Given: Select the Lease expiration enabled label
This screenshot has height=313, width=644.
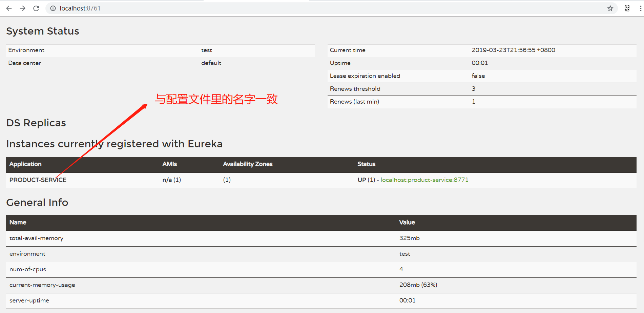Looking at the screenshot, I should point(365,76).
